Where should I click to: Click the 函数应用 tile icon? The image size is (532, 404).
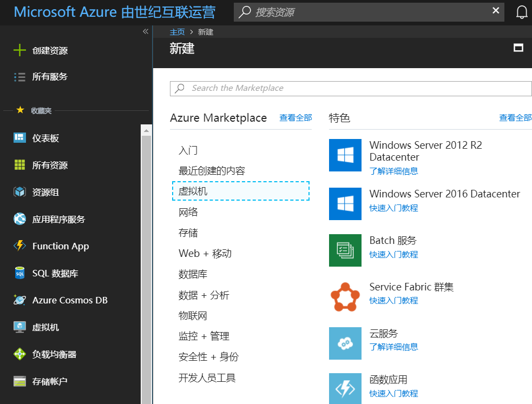tap(345, 388)
